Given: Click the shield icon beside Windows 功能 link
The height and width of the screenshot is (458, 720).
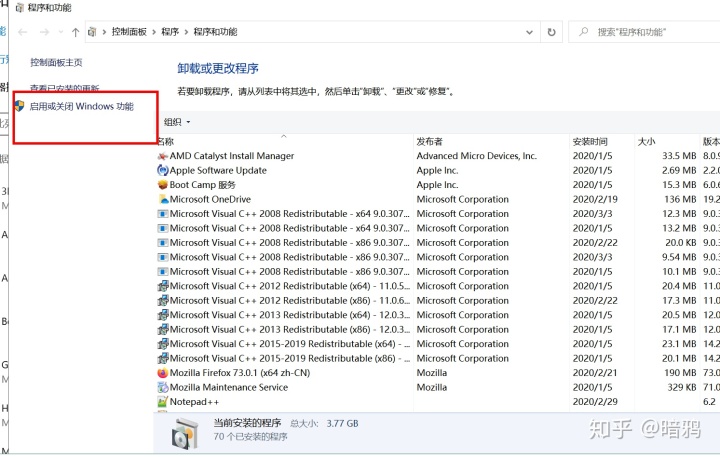Looking at the screenshot, I should pos(19,106).
